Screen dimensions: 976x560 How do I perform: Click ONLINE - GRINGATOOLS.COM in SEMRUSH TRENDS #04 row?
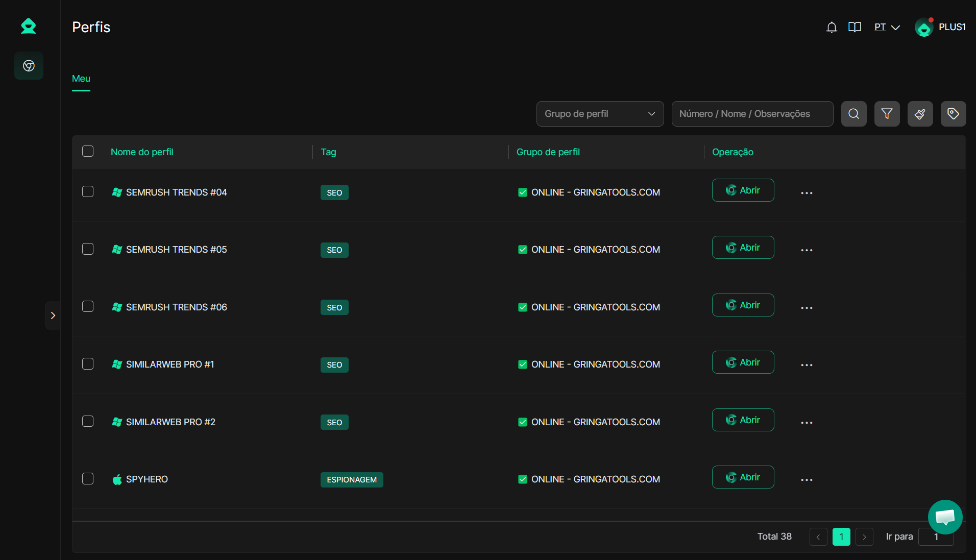(x=596, y=192)
